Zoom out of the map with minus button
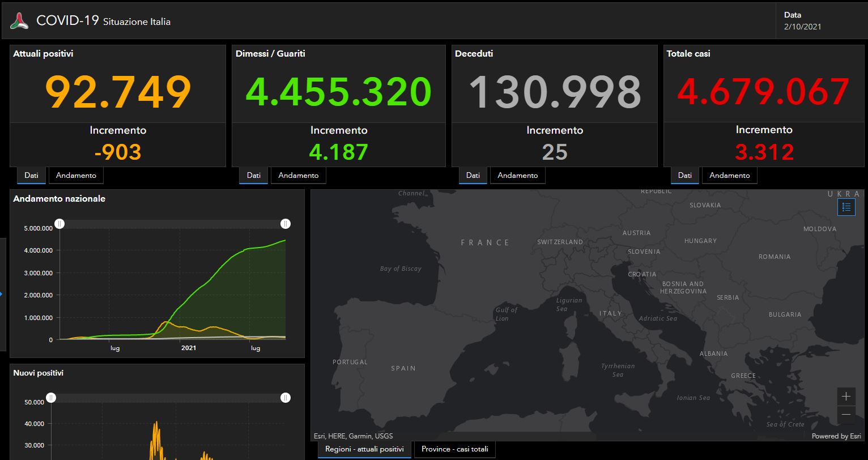The height and width of the screenshot is (460, 868). click(x=846, y=415)
